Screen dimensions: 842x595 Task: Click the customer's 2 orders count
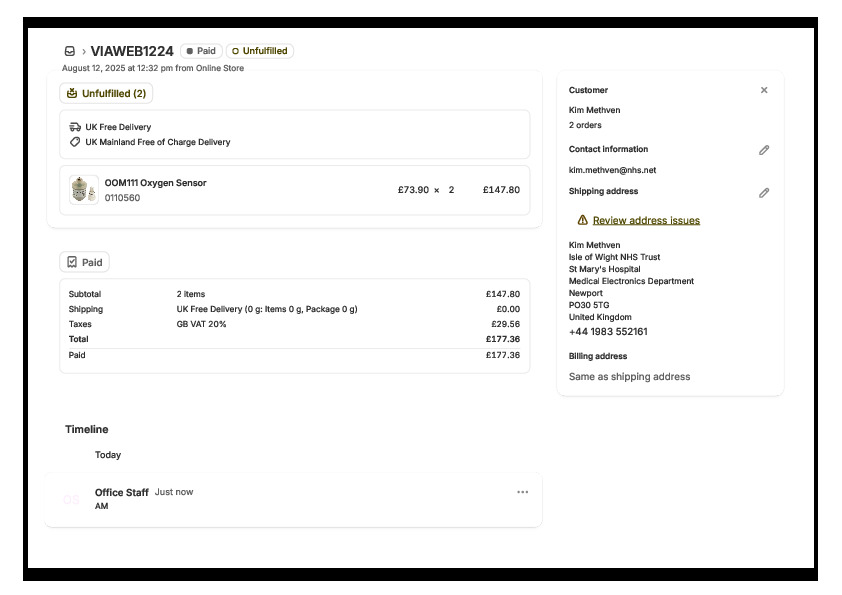coord(585,125)
